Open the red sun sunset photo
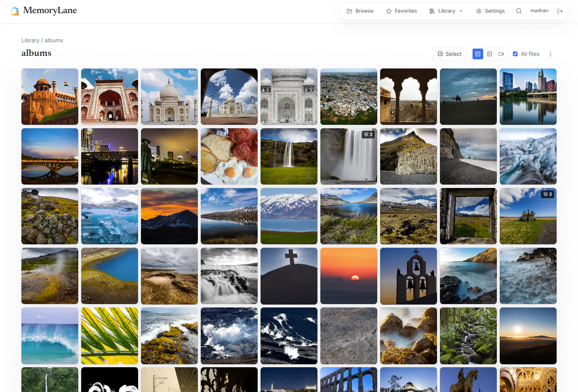Viewport: 578px width, 392px height. [349, 276]
